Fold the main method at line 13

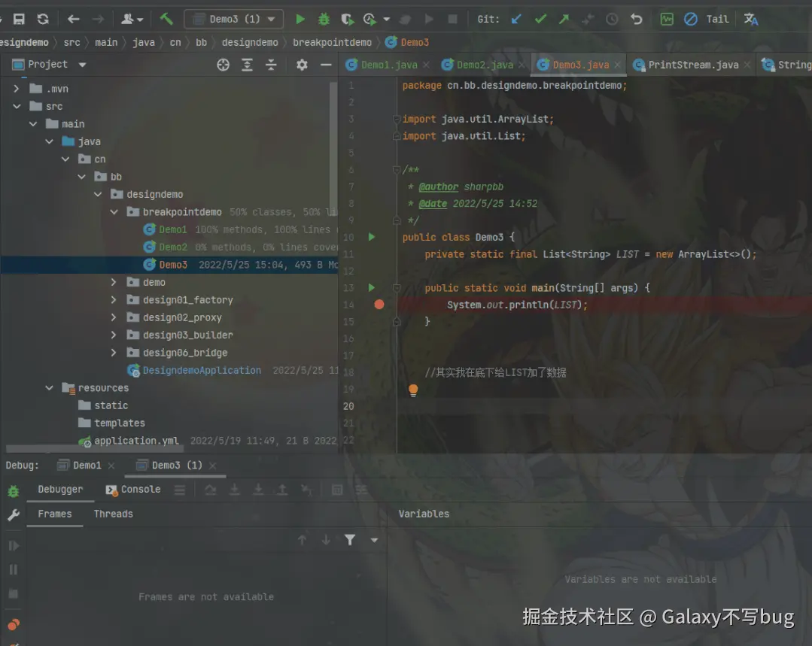coord(397,288)
